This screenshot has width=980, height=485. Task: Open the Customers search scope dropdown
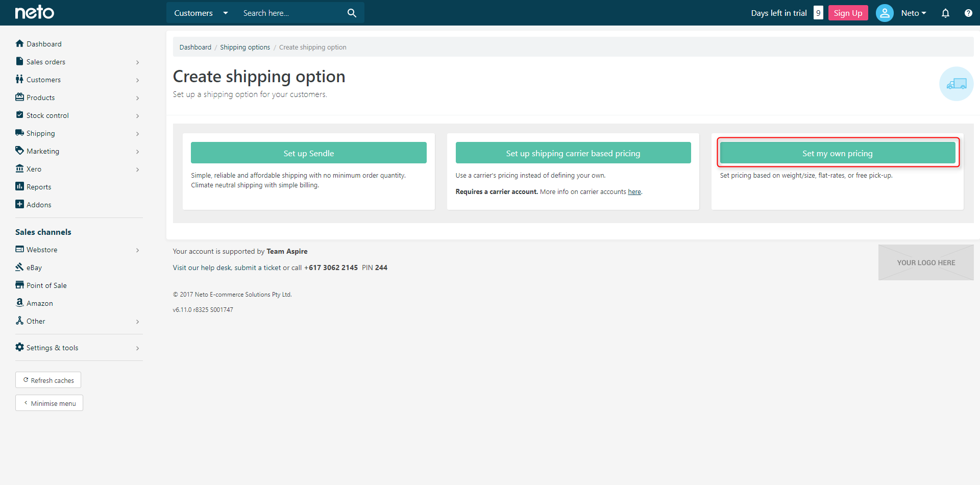[201, 13]
